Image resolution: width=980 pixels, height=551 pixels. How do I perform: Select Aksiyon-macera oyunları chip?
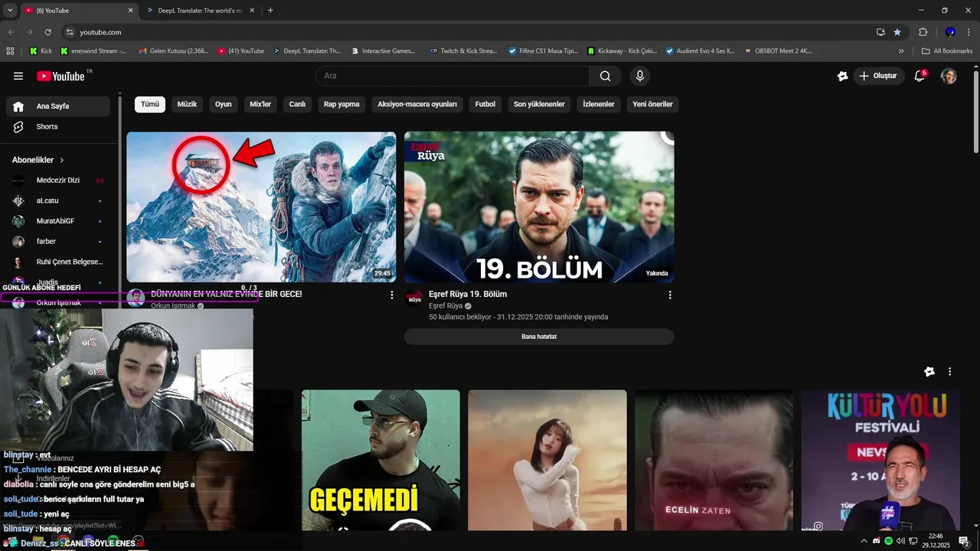pos(417,104)
